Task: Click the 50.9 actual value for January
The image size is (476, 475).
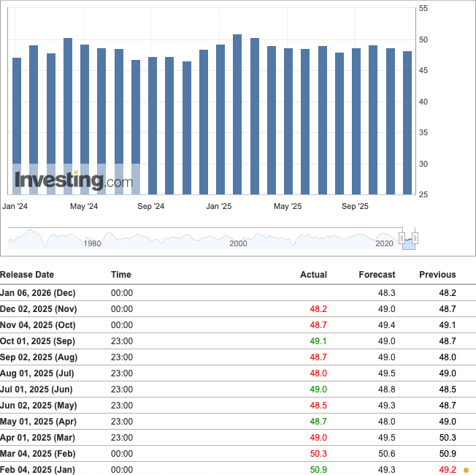Action: (318, 470)
